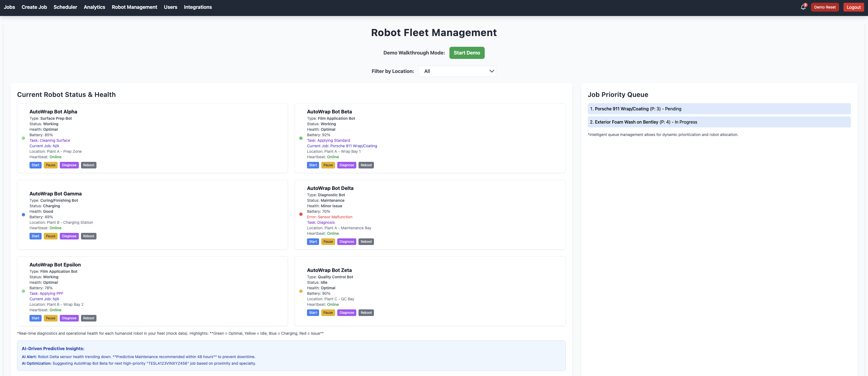Reboot AutoWrap Bot Zeta
This screenshot has height=376, width=868.
pyautogui.click(x=366, y=313)
